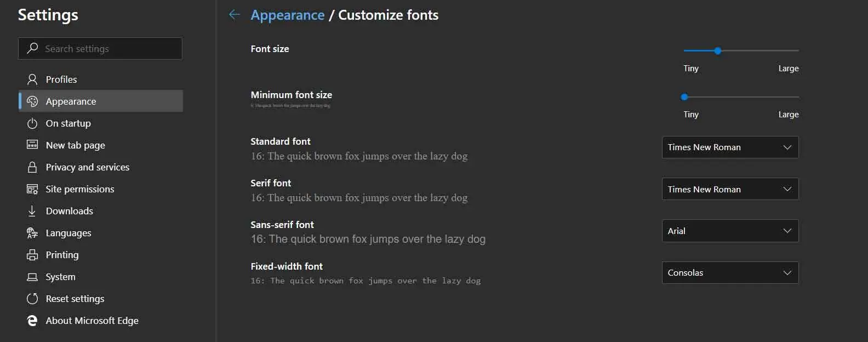
Task: Click the Appearance breadcrumb link
Action: (287, 15)
